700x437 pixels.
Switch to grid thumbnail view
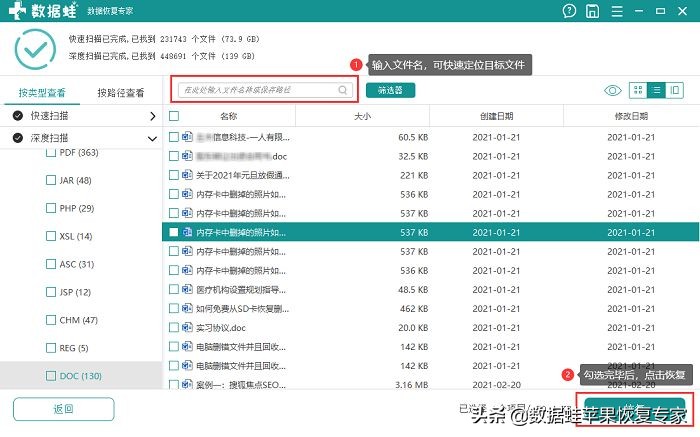[638, 90]
